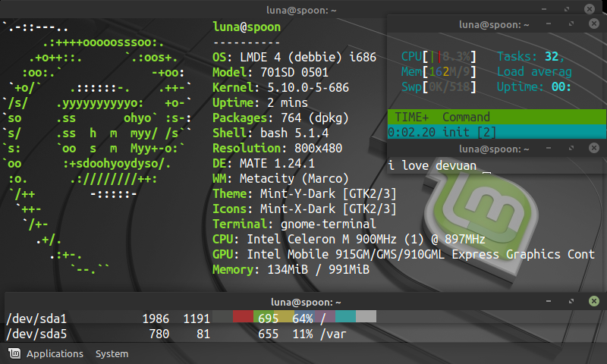Click the 'Memory: 134MiB / 991MiB' line
Screen dimensions: 607x364
pyautogui.click(x=291, y=269)
